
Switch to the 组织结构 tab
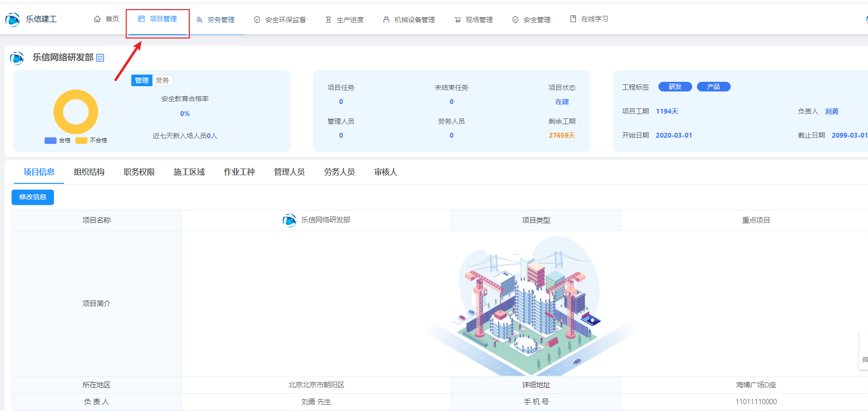(89, 172)
